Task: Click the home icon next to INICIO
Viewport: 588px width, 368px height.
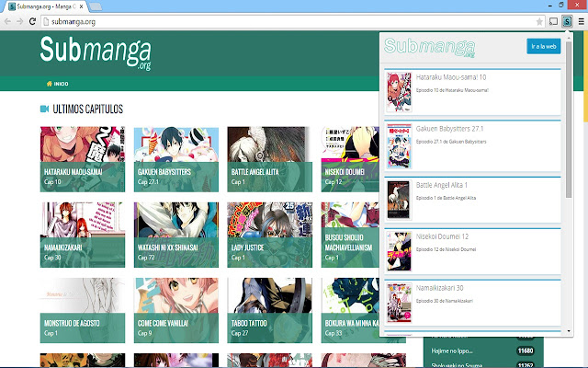Action: (49, 84)
